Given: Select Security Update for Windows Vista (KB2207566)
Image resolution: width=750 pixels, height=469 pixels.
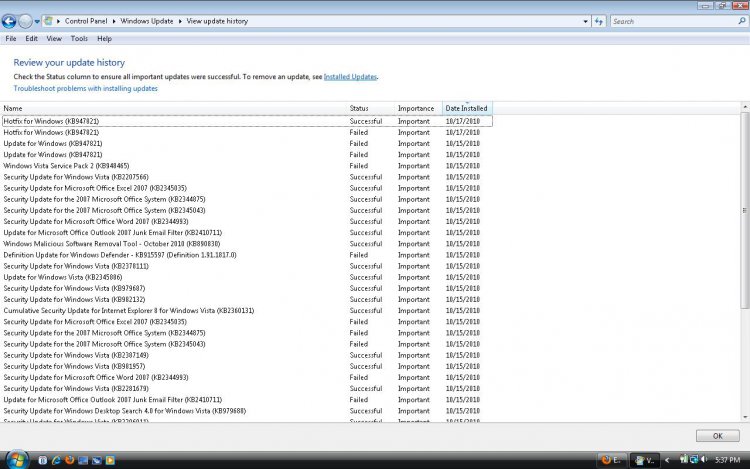Looking at the screenshot, I should (x=247, y=177).
